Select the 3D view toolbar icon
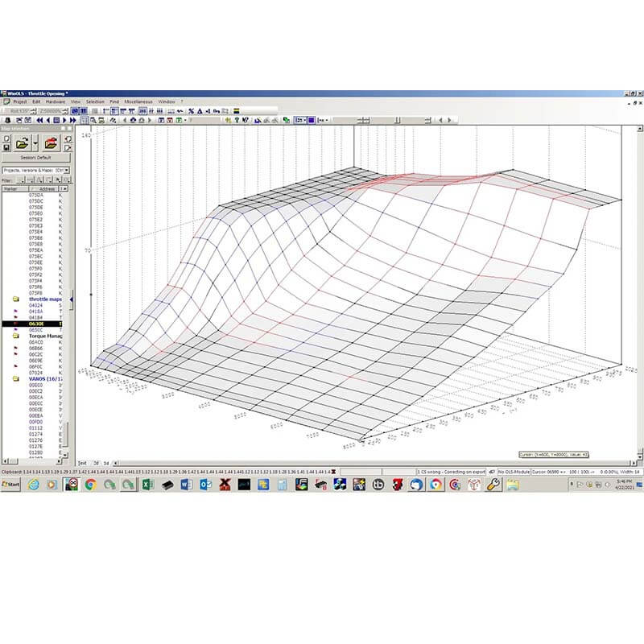 84,109
